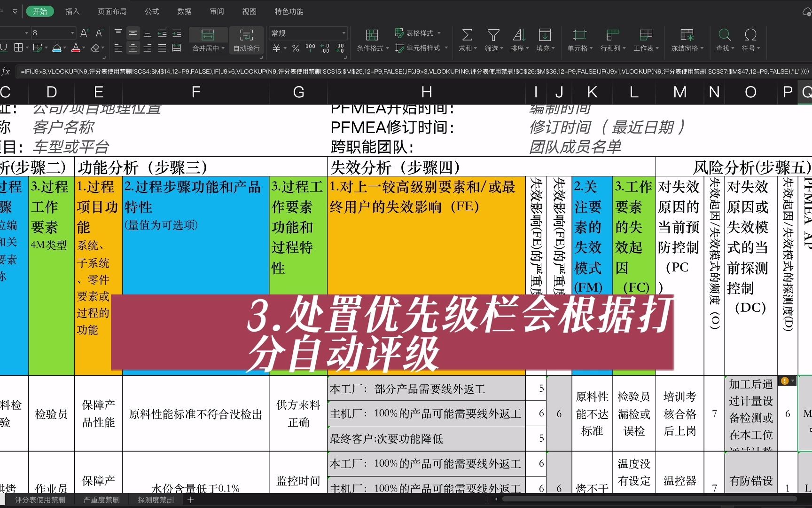The image size is (812, 508).
Task: Click the justify alignment icon
Action: (x=162, y=48)
